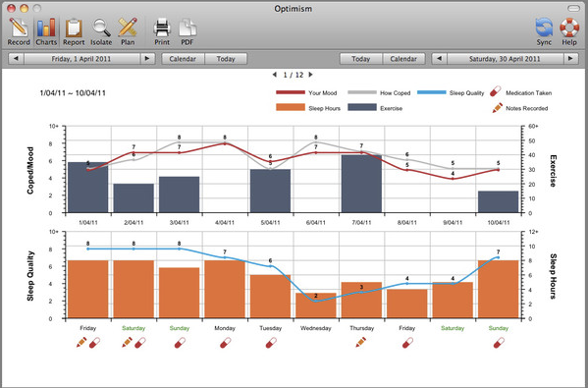Click the medication pill under first Sunday
The width and height of the screenshot is (588, 388).
180,342
